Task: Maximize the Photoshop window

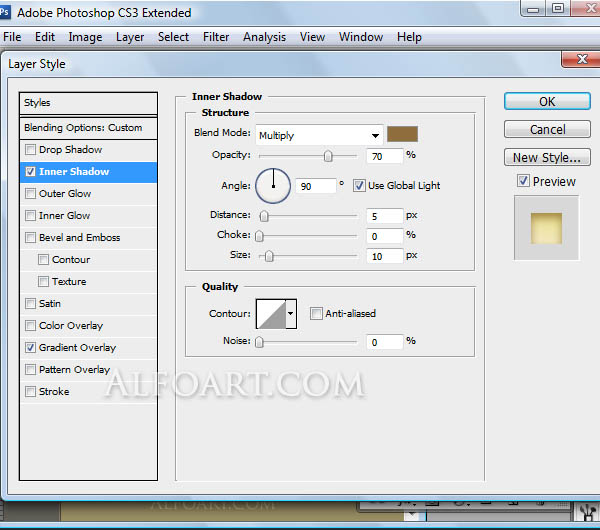Action: [x=558, y=8]
